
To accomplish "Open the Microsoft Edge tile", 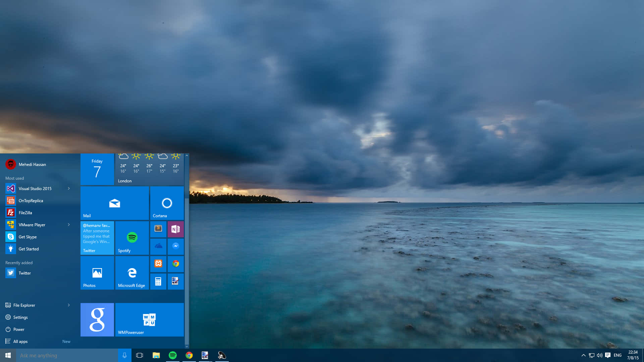I will click(x=132, y=273).
